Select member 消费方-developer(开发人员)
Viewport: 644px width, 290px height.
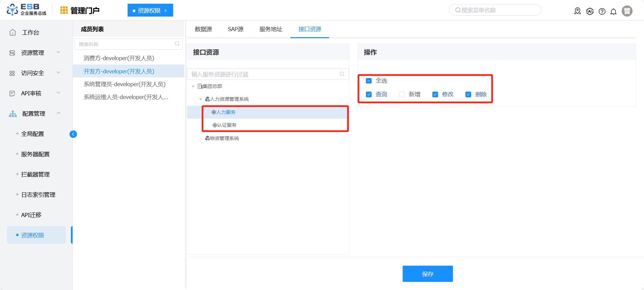pyautogui.click(x=129, y=58)
